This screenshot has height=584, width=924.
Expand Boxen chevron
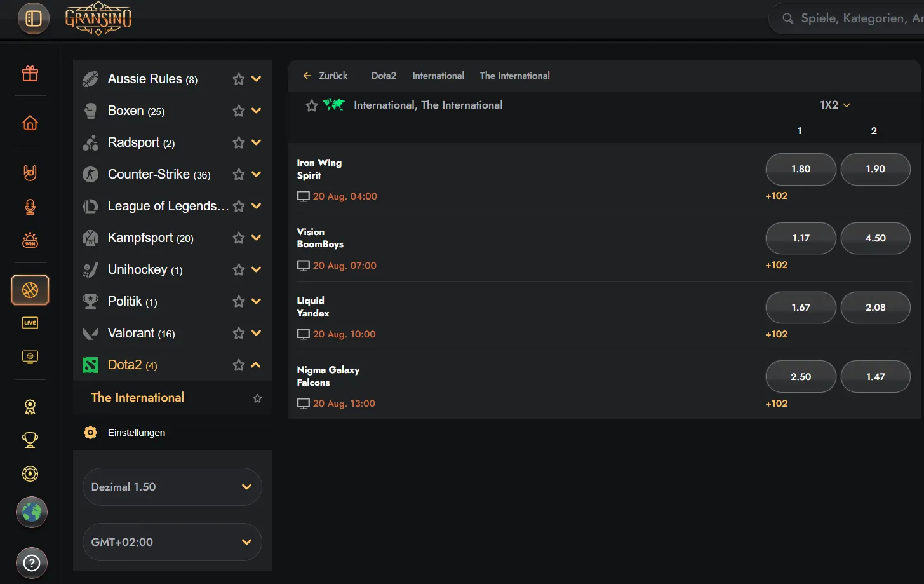click(x=257, y=111)
